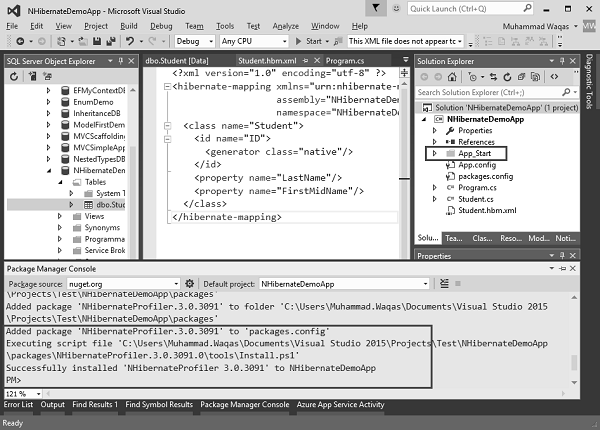This screenshot has height=430, width=600.
Task: Expand the App_Start folder
Action: pos(434,153)
